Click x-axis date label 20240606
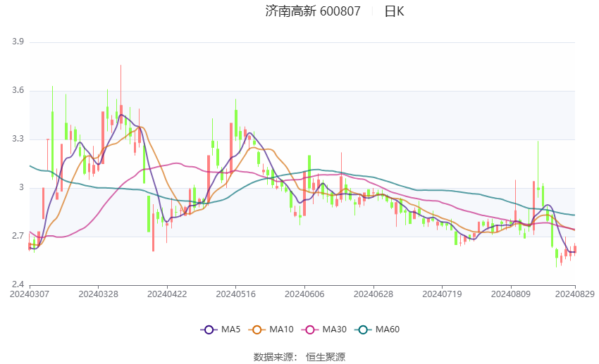This screenshot has width=599, height=364. click(304, 294)
